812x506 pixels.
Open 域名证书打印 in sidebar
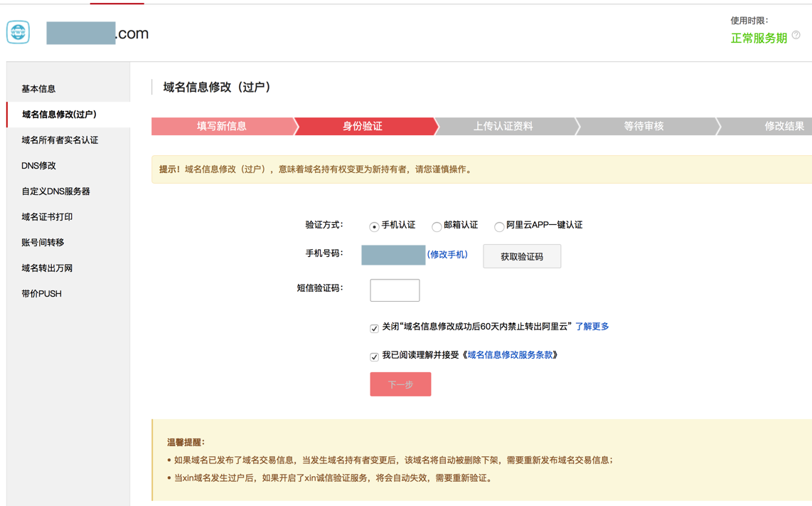pyautogui.click(x=47, y=217)
